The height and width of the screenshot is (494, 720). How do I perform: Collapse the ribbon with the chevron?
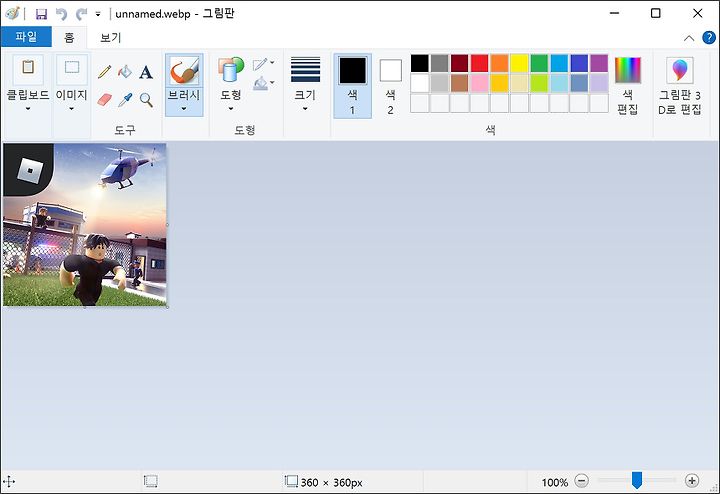(689, 38)
